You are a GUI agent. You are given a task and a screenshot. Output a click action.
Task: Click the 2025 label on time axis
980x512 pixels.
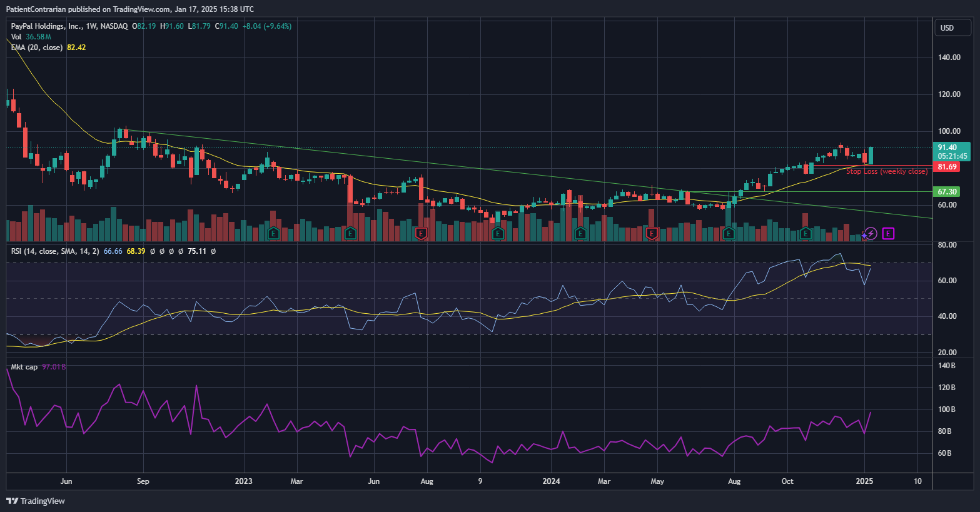tap(864, 481)
